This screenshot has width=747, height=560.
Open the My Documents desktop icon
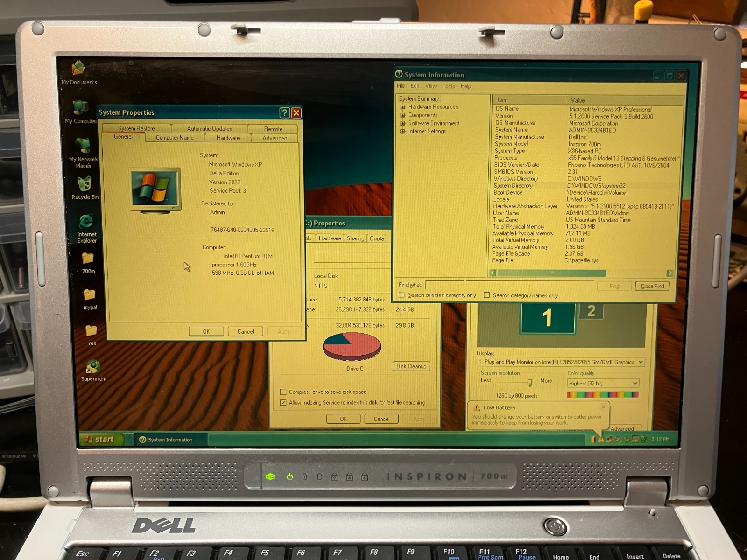click(x=79, y=72)
